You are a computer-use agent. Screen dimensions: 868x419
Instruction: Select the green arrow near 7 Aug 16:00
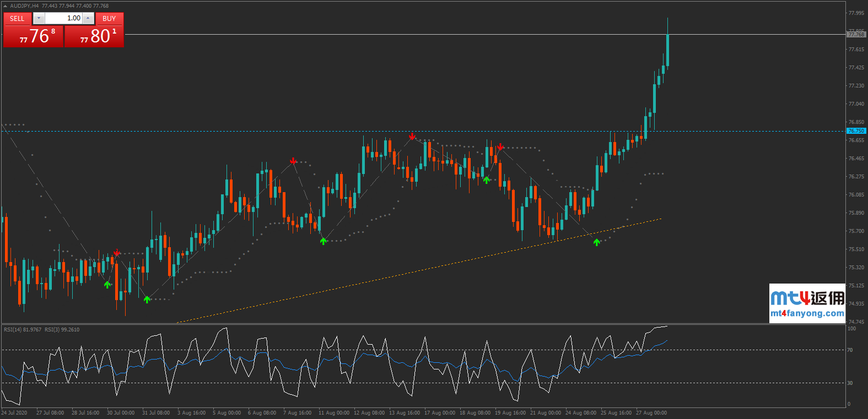coord(324,241)
